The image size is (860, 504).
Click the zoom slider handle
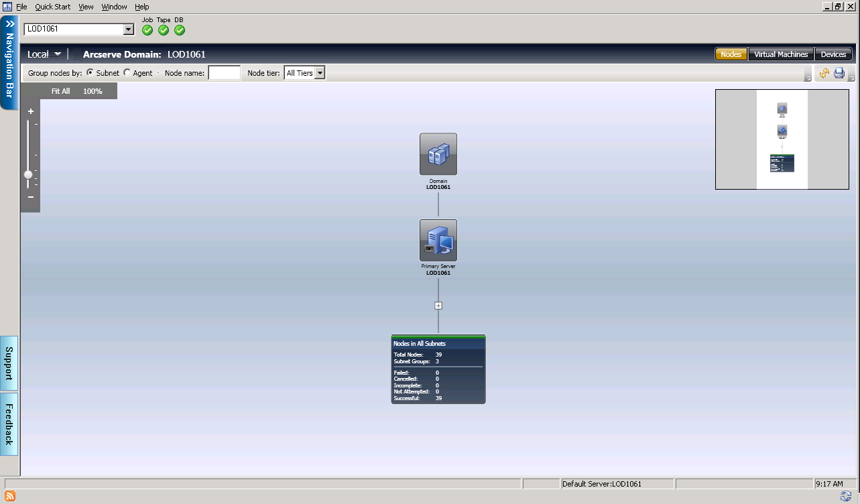28,174
